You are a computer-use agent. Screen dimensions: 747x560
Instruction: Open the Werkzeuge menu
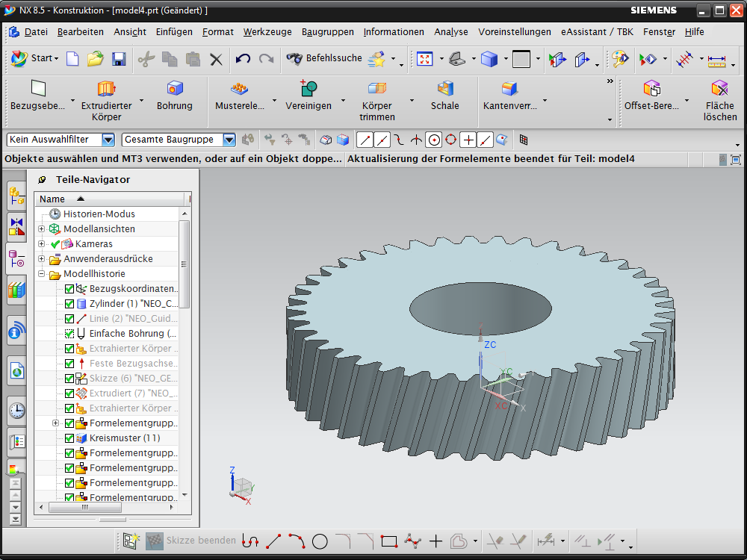coord(267,32)
